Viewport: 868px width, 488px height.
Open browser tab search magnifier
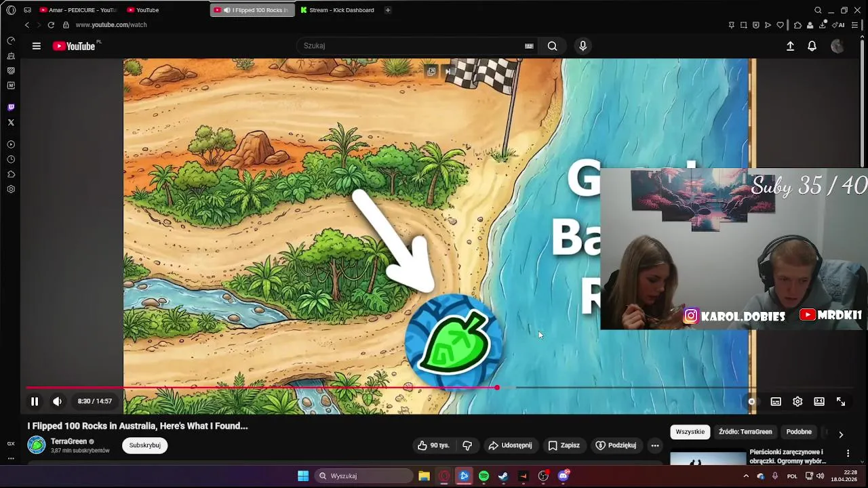click(x=818, y=10)
